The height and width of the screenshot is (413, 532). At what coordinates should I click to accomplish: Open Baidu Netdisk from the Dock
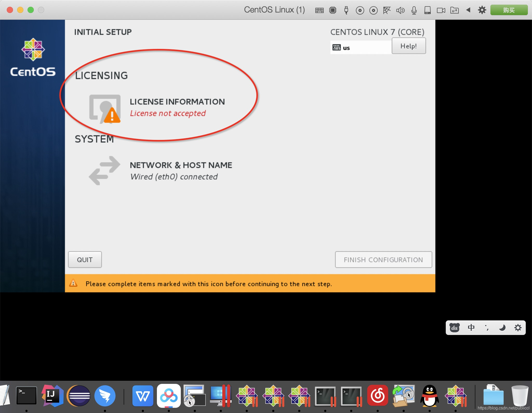pos(169,396)
